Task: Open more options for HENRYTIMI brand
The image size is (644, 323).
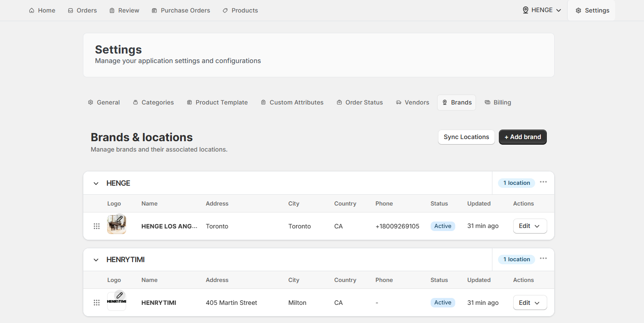Action: [543, 258]
